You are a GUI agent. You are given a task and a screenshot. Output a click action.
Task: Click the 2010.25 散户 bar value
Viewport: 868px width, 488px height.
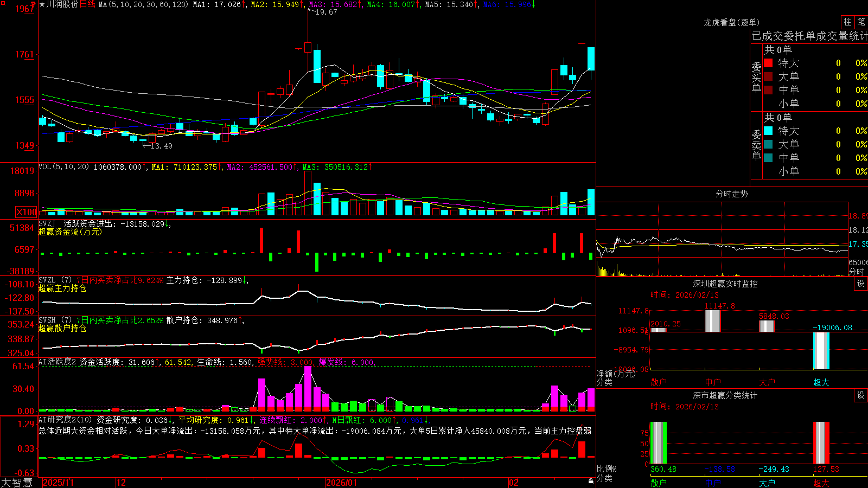pos(666,324)
